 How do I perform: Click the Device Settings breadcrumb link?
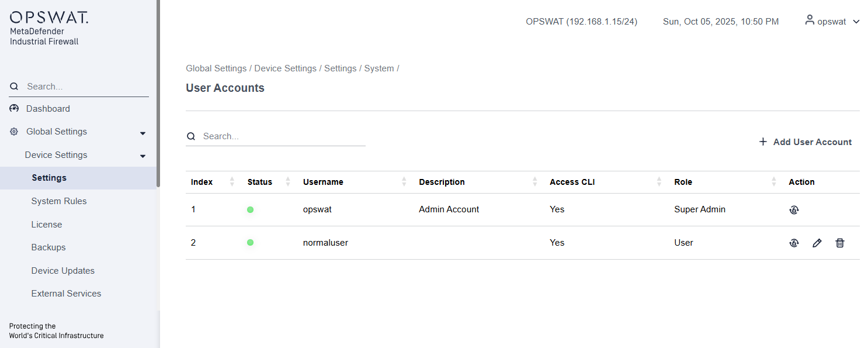[x=285, y=68]
